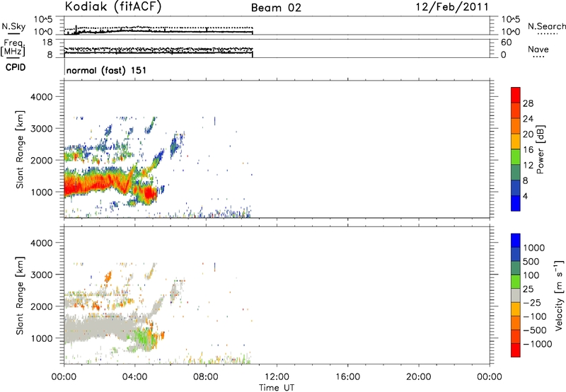Click the 1000 tick label on the velocity panel
566x392 pixels.
coord(42,338)
